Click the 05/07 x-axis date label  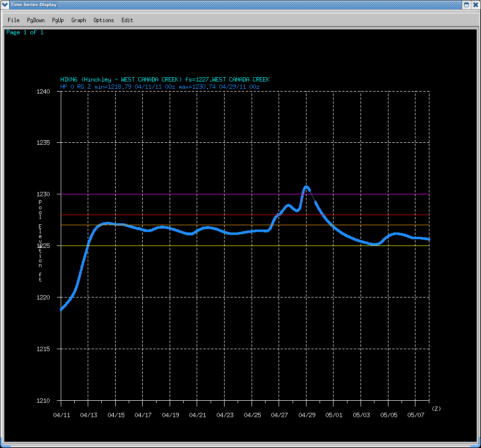tap(415, 415)
